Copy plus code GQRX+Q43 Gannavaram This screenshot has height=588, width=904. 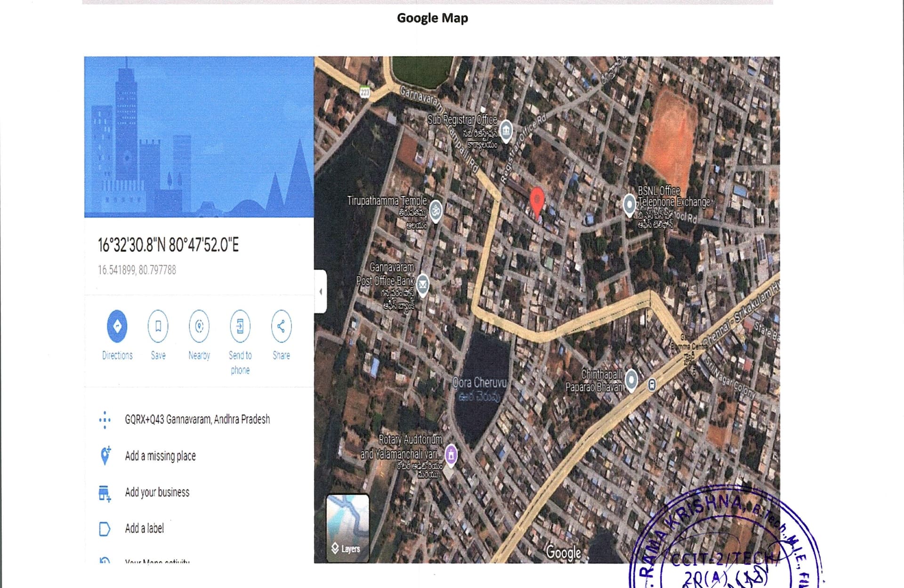tap(197, 419)
